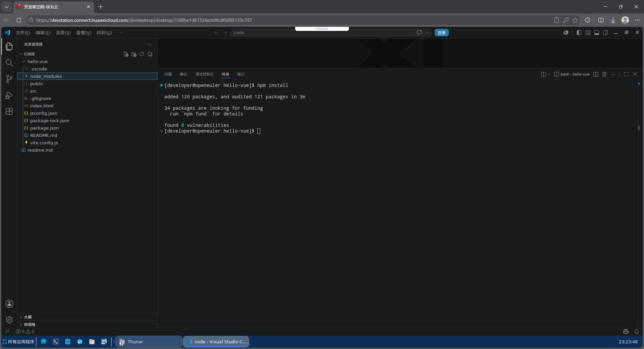Open the Accounts menu in activity bar
The width and height of the screenshot is (644, 349).
coord(9,304)
